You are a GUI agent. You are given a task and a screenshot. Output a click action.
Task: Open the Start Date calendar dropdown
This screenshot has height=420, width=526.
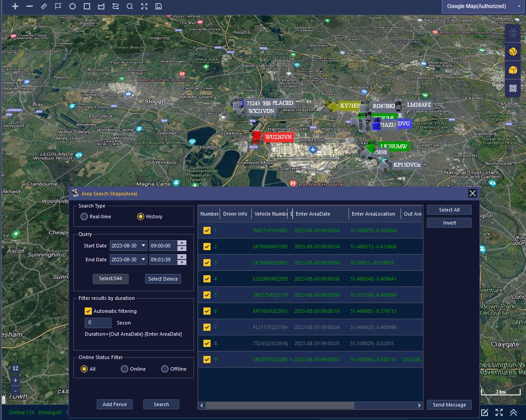[143, 246]
